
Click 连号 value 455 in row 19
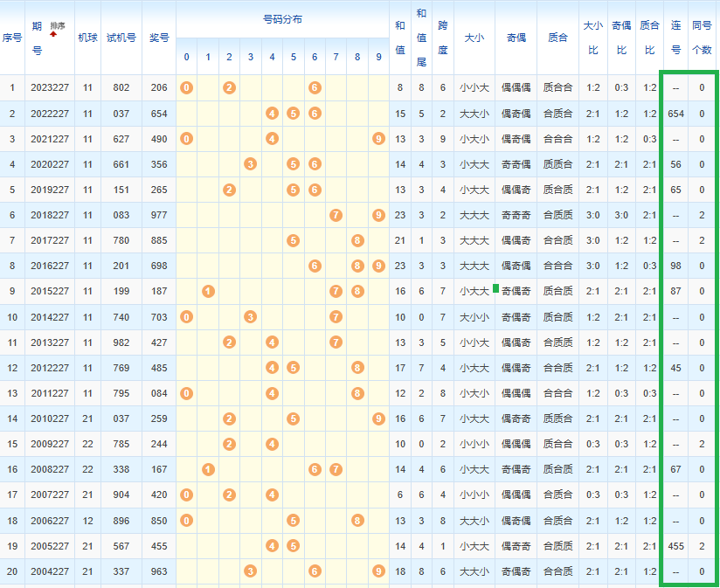coord(675,545)
